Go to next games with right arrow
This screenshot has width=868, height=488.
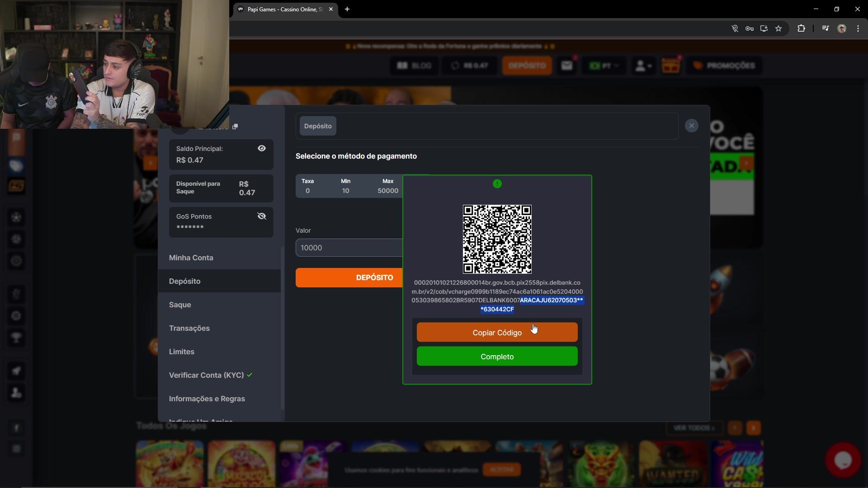coord(754,428)
